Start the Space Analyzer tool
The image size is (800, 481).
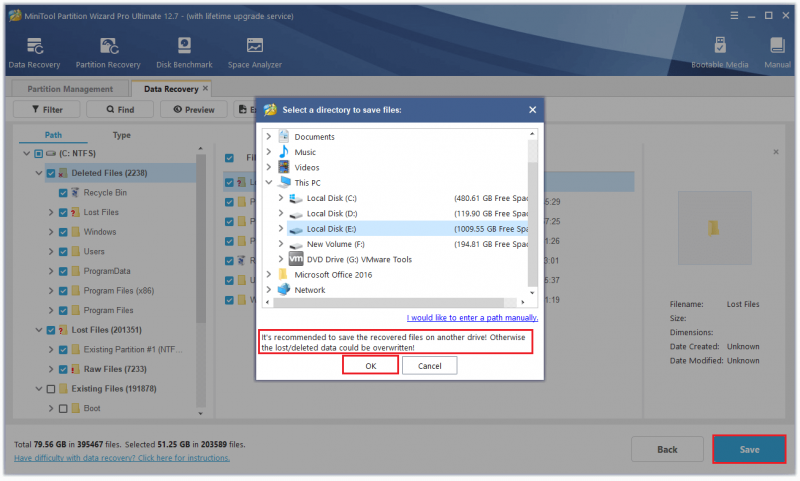(x=255, y=46)
